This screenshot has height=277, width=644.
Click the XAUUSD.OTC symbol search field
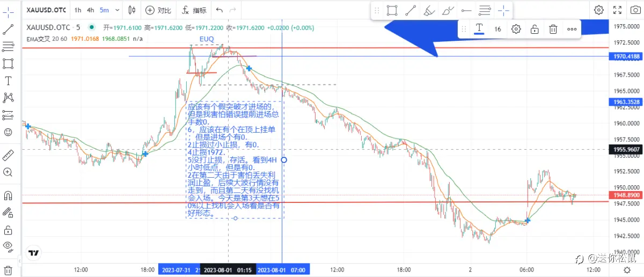pyautogui.click(x=46, y=10)
